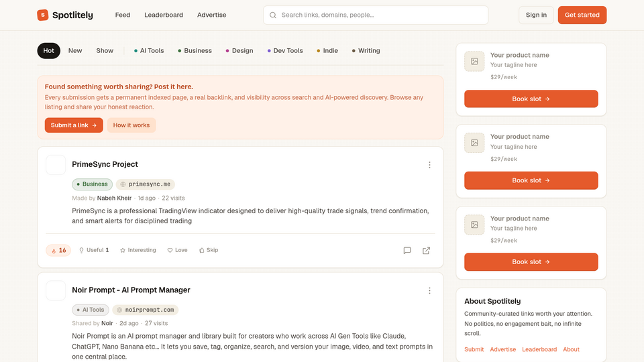Click the Business tag on PrimeSync post
The image size is (644, 362).
pyautogui.click(x=92, y=184)
